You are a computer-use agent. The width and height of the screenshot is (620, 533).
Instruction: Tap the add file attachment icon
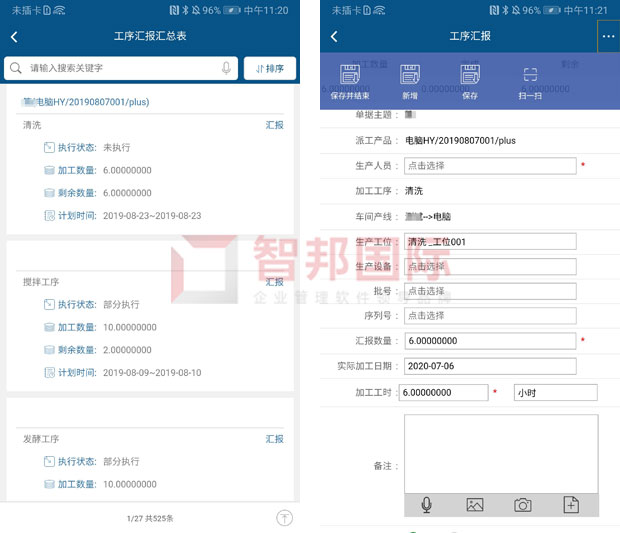[x=571, y=505]
